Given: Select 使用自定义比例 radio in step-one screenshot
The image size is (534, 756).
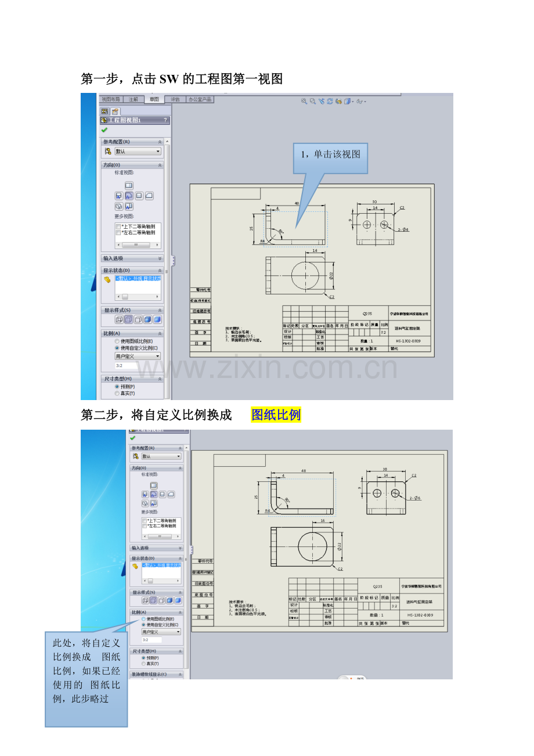Looking at the screenshot, I should (117, 348).
